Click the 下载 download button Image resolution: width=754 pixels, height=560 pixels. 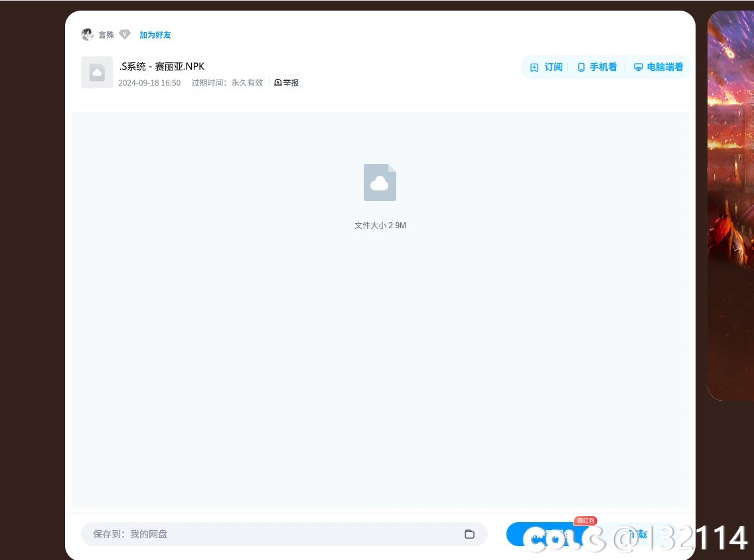[637, 534]
